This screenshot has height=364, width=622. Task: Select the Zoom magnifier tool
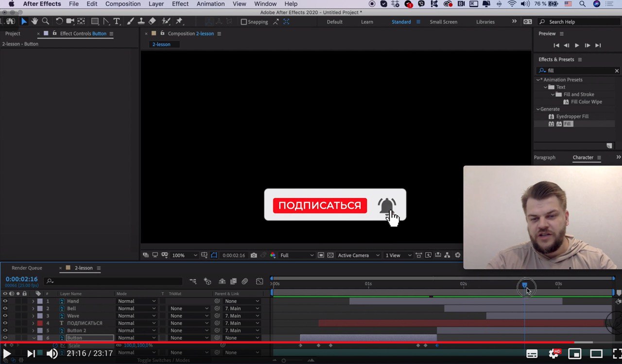pyautogui.click(x=45, y=21)
